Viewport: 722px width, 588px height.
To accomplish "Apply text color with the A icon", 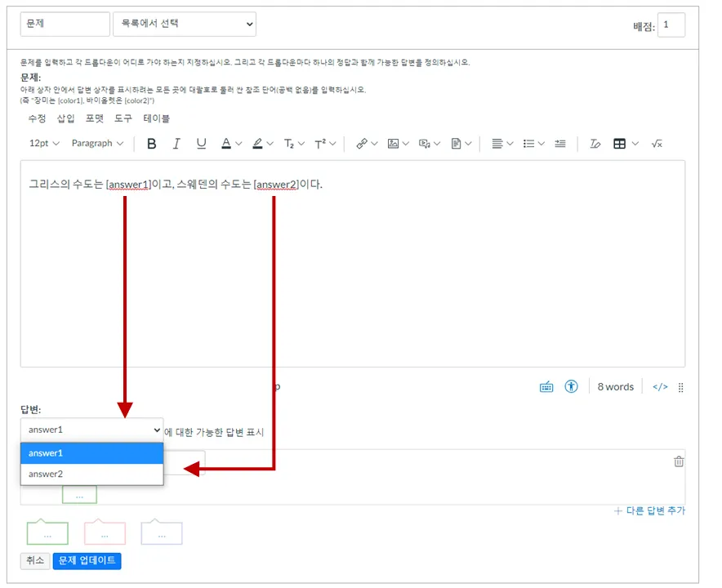I will [x=226, y=144].
